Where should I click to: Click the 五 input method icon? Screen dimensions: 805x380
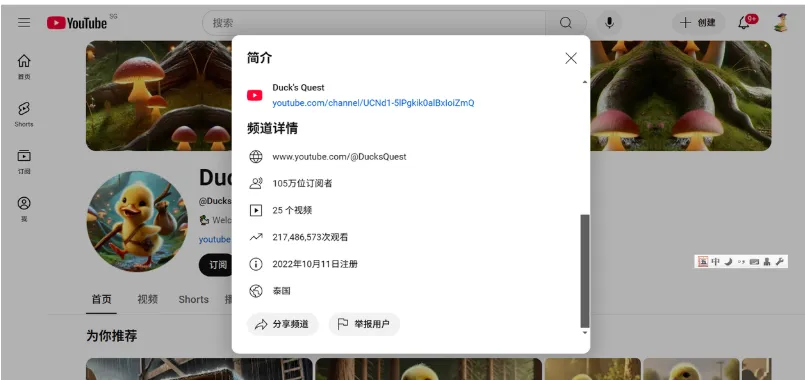click(x=703, y=262)
